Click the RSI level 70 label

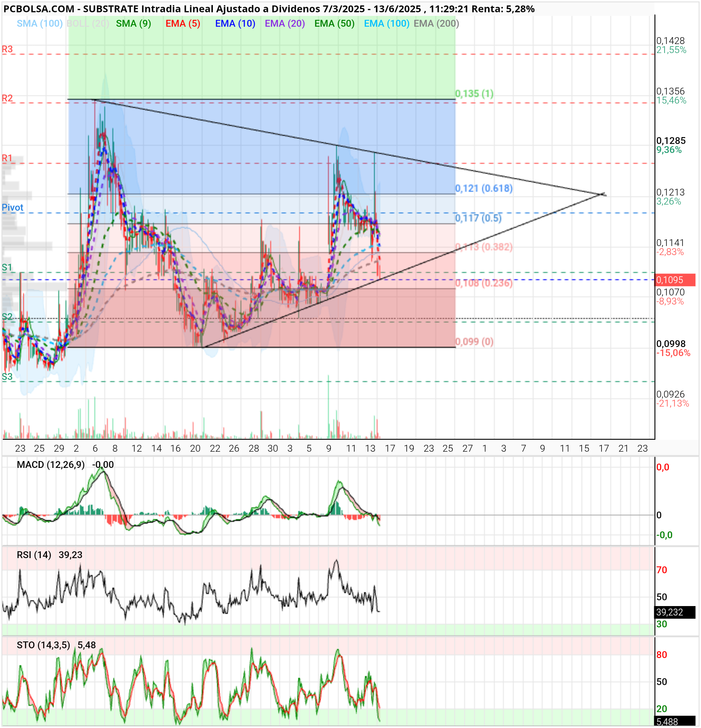coord(661,570)
